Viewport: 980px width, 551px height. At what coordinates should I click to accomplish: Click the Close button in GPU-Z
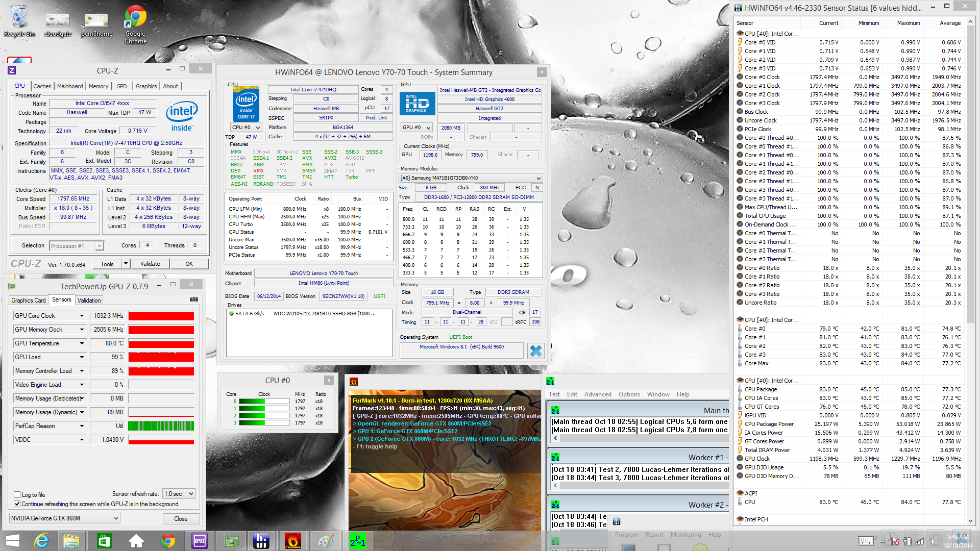click(181, 518)
